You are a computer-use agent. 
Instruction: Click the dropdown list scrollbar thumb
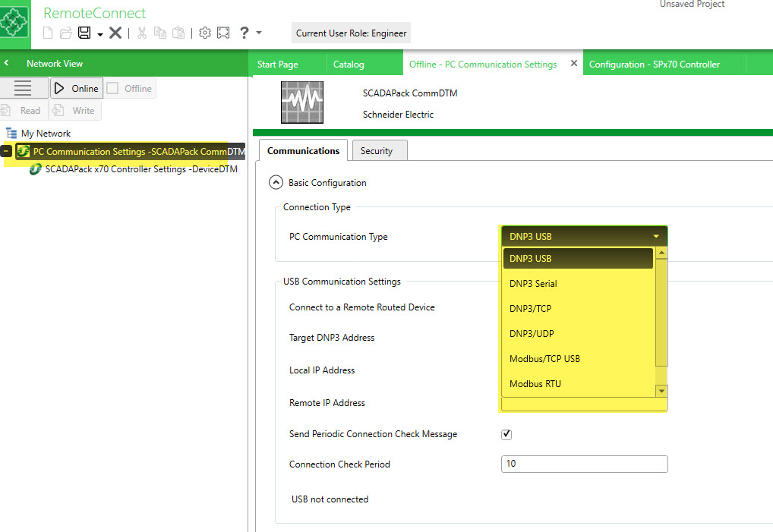[661, 313]
